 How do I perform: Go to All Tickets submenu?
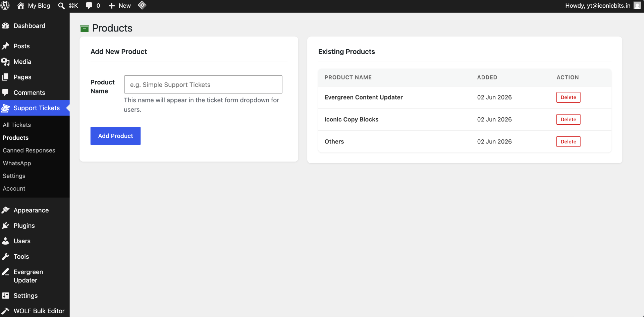pyautogui.click(x=17, y=125)
